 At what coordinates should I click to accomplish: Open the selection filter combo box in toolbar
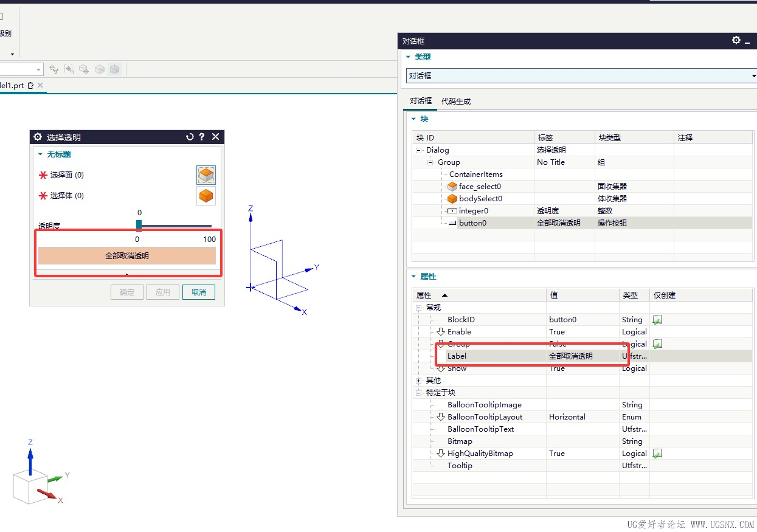click(x=21, y=69)
